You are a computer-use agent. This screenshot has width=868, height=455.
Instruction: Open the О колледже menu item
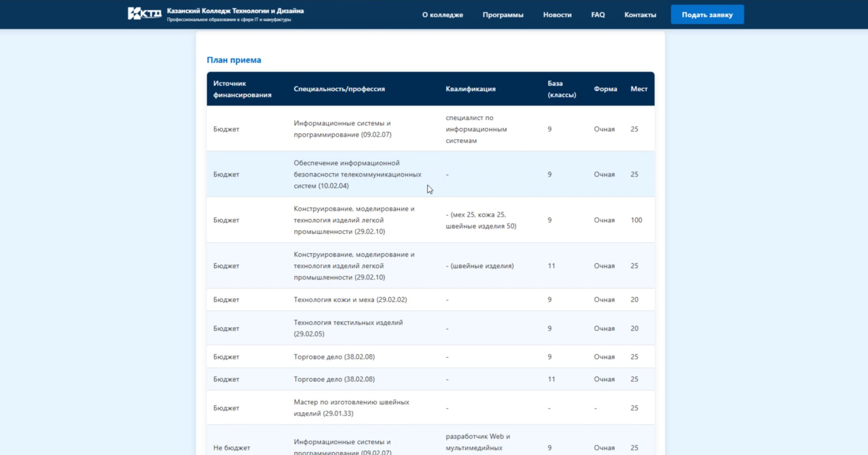point(443,15)
